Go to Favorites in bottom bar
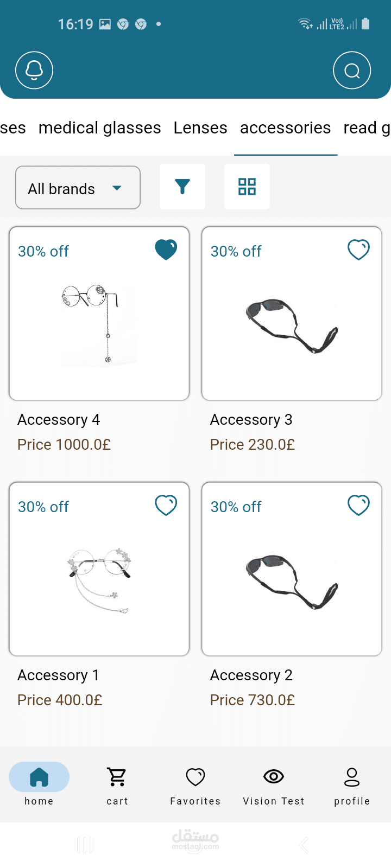Screen dimensions: 391x868 coord(195,777)
